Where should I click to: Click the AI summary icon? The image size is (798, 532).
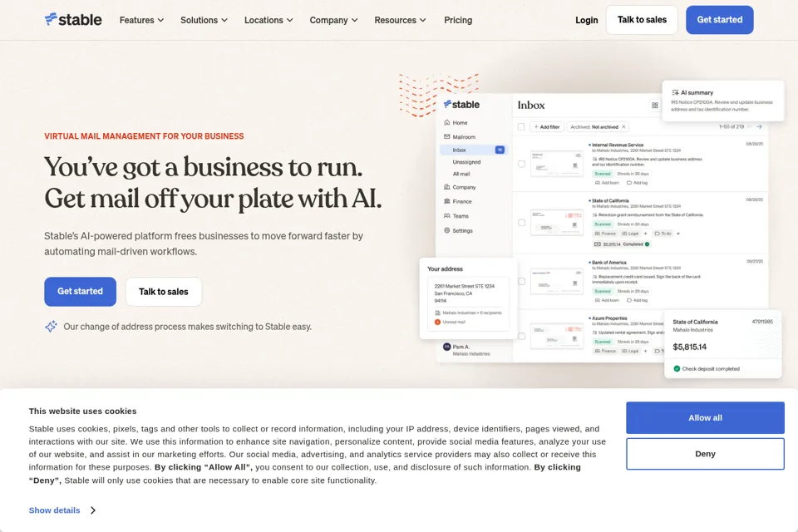(675, 92)
